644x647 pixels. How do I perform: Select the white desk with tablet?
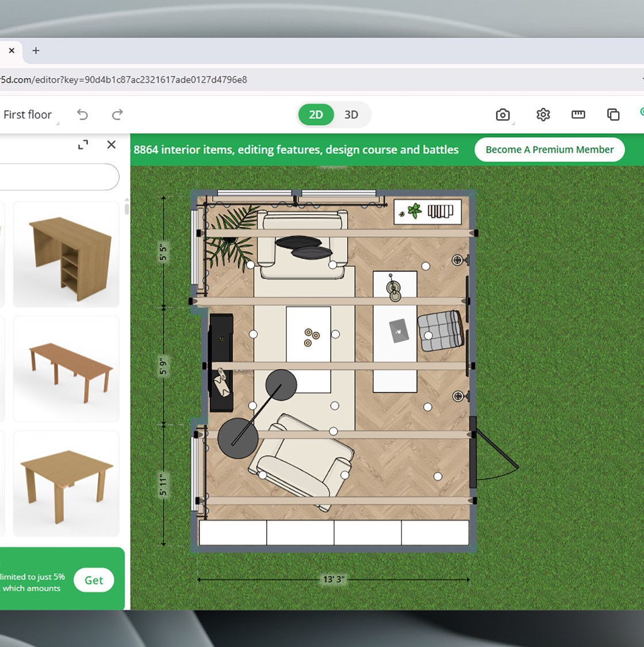click(395, 331)
